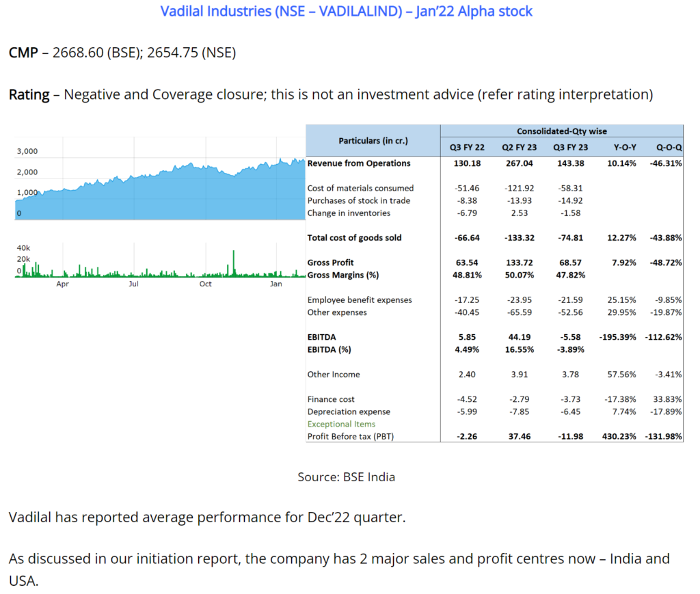
Task: Click the sentence about Dec'22 quarter performance
Action: tap(207, 517)
